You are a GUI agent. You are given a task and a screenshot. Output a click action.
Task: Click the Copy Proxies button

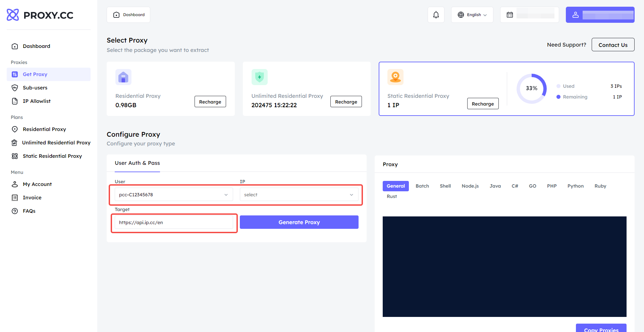point(601,328)
